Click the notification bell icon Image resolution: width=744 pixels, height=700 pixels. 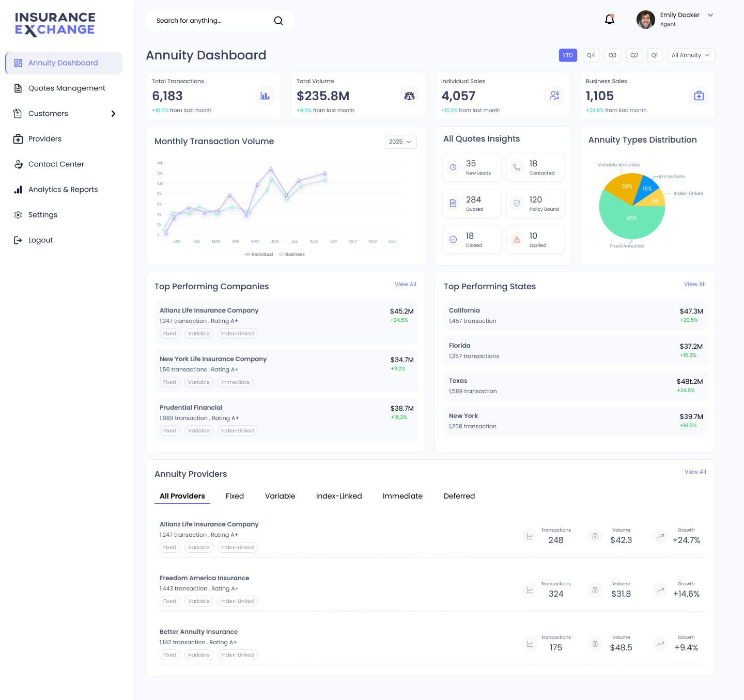click(610, 20)
